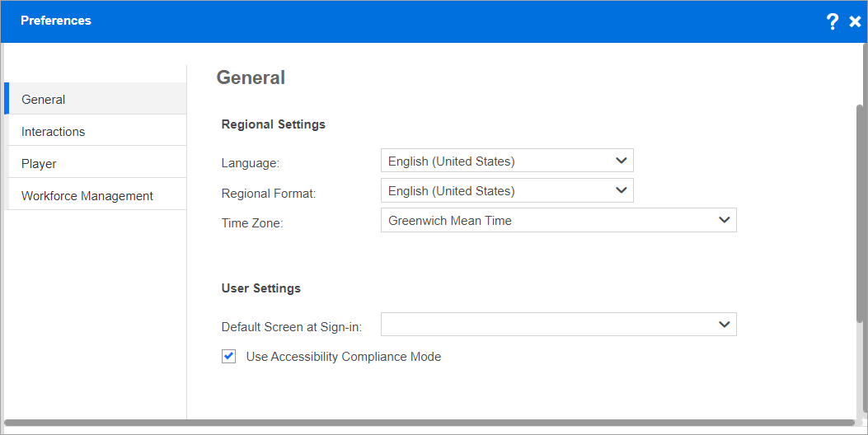Open the help question mark icon
868x435 pixels.
point(832,21)
